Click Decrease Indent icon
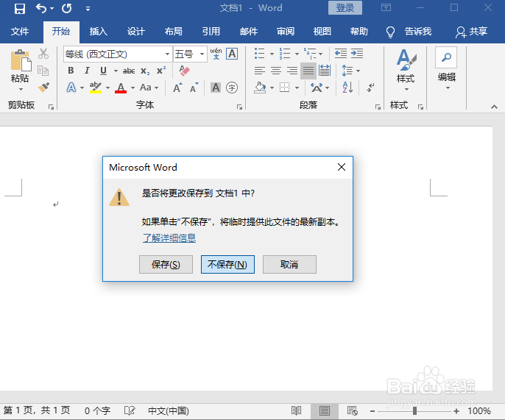Screen dimensions: 505x420 click(340, 54)
